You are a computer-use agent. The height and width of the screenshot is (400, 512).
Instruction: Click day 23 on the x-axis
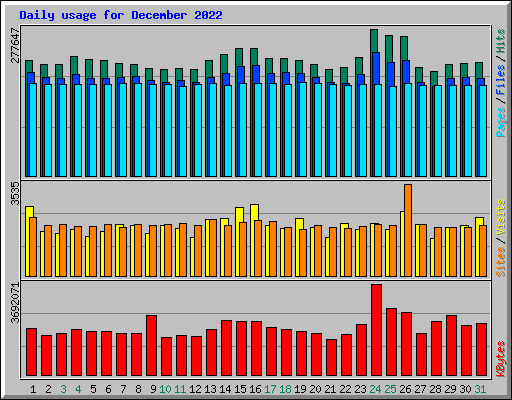pos(360,389)
